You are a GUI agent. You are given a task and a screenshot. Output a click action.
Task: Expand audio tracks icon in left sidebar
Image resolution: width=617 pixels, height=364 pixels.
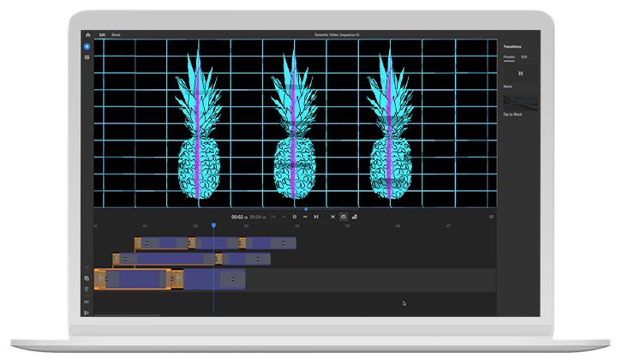click(x=87, y=301)
